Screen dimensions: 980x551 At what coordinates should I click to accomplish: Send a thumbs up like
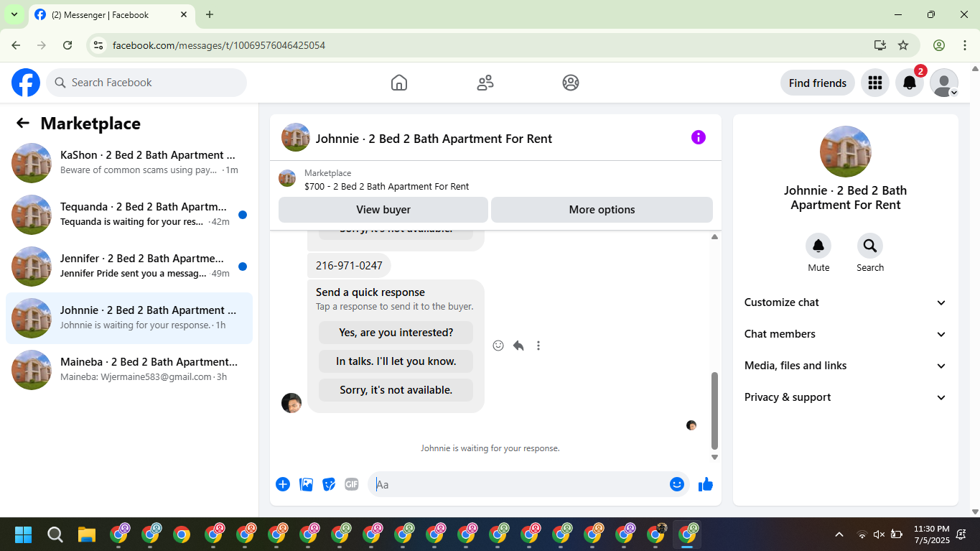(x=706, y=484)
